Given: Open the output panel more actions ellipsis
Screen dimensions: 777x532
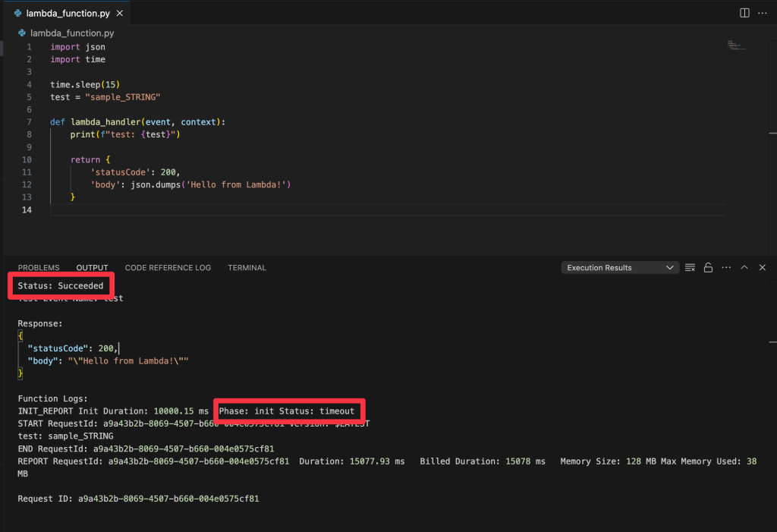Looking at the screenshot, I should [726, 268].
